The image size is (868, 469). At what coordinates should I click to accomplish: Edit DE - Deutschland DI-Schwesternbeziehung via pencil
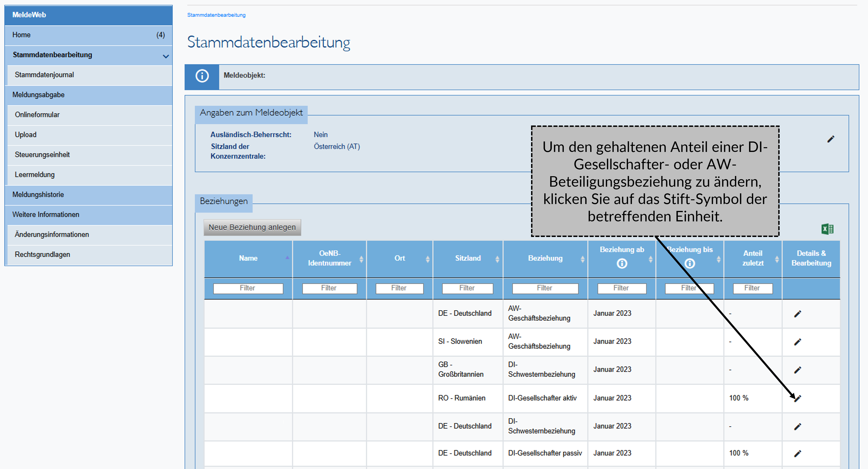798,426
